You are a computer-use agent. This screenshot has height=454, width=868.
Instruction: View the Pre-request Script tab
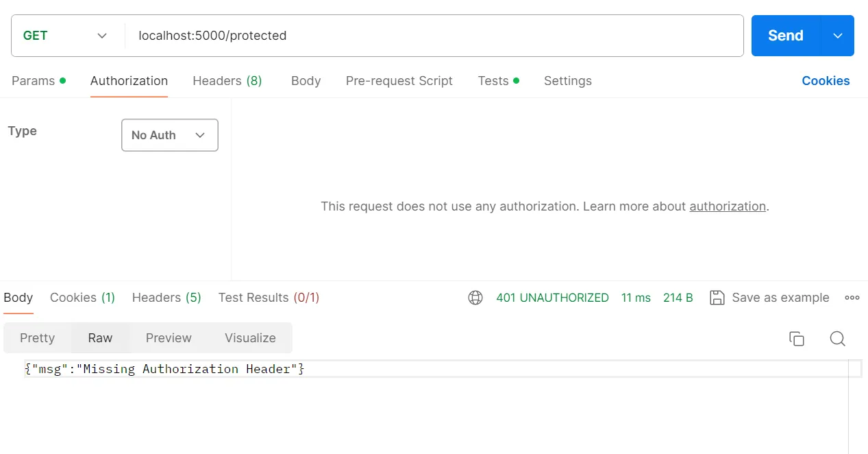pos(399,81)
